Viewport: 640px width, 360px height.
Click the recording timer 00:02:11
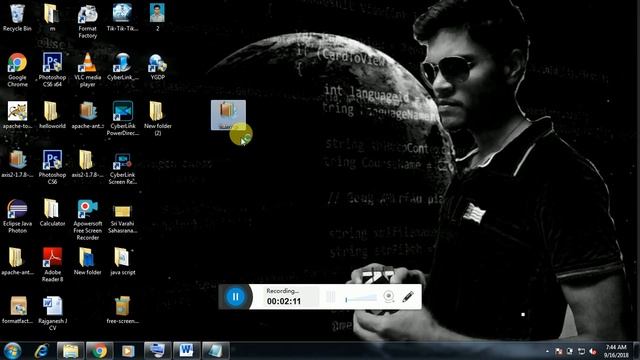284,301
